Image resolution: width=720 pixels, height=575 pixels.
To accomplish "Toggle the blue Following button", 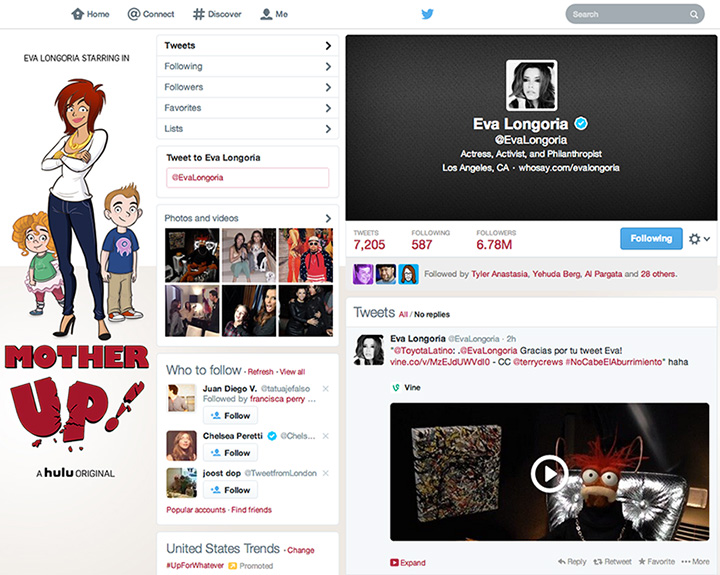I will point(651,238).
